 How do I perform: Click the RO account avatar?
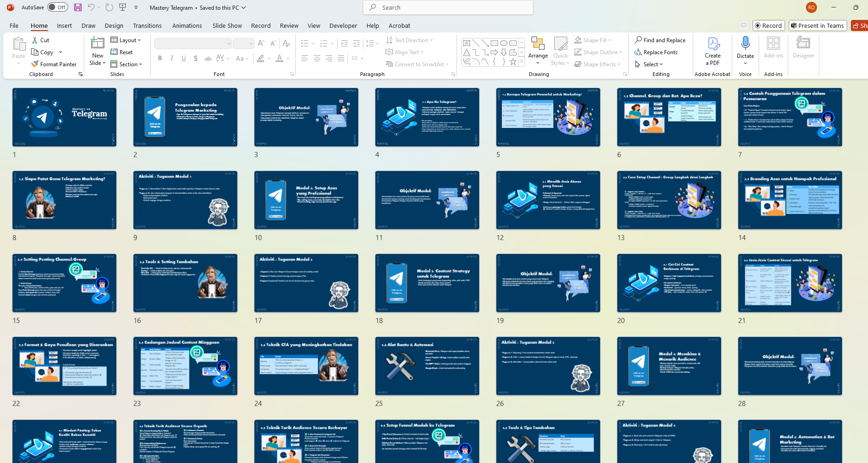(811, 7)
